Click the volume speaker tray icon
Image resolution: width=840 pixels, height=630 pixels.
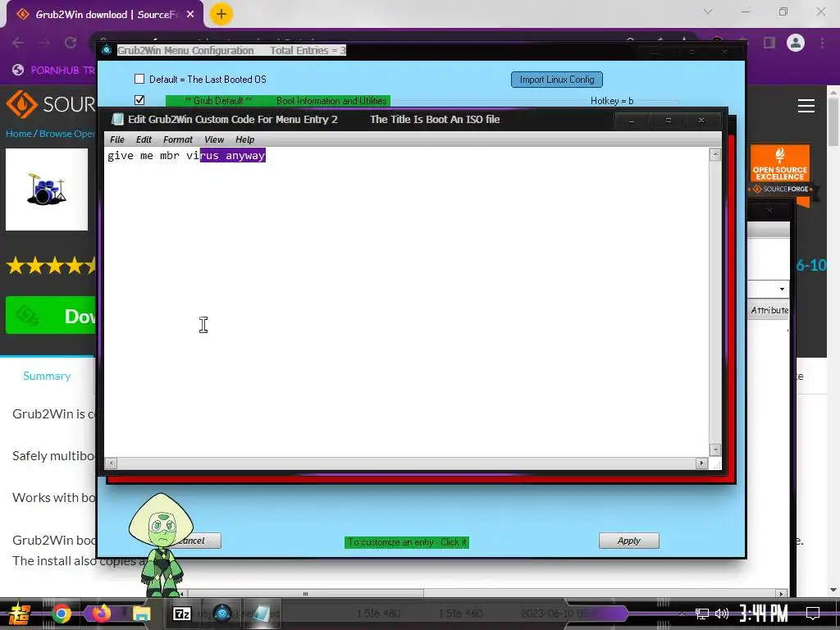pos(722,614)
